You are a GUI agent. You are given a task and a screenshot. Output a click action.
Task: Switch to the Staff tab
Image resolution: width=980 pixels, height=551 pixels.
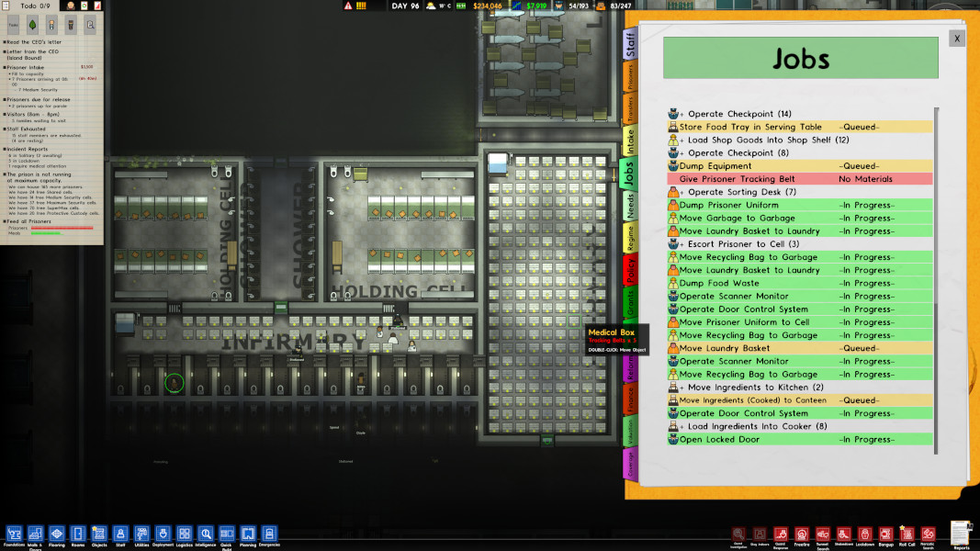[630, 44]
